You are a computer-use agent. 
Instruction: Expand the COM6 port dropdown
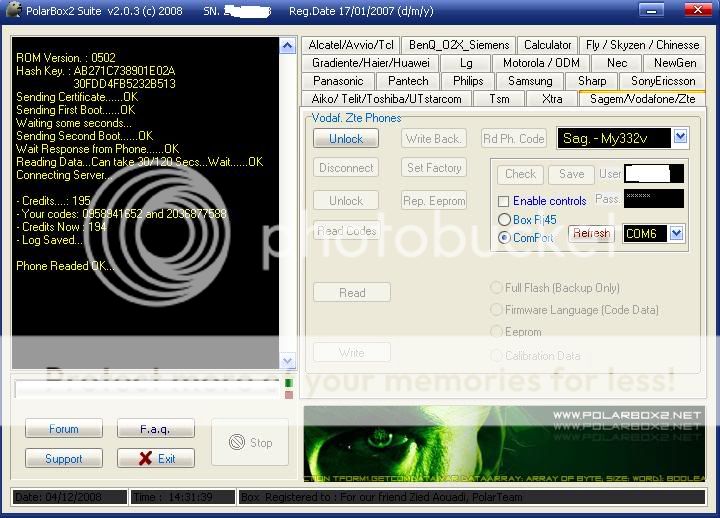click(x=676, y=233)
